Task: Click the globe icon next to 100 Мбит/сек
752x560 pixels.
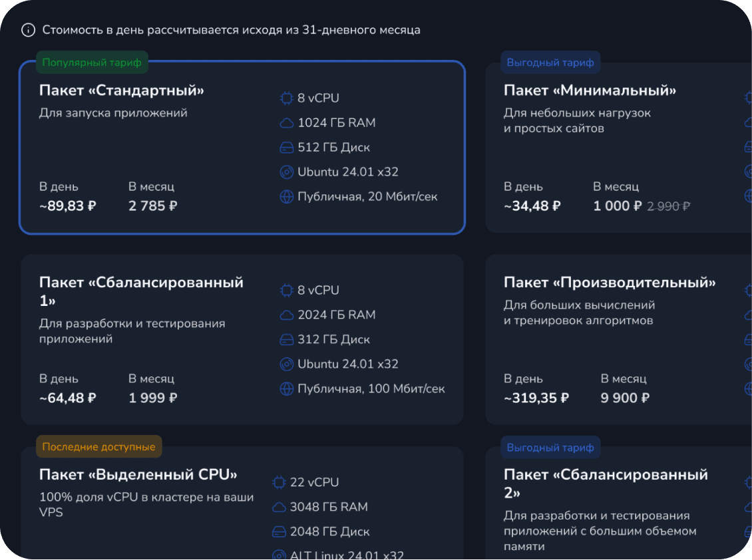Action: tap(285, 388)
